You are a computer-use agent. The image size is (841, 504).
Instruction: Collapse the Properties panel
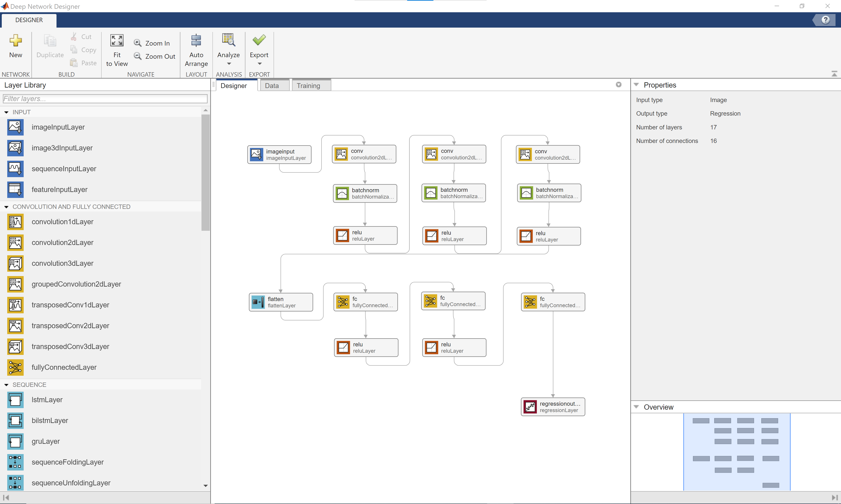(x=636, y=85)
